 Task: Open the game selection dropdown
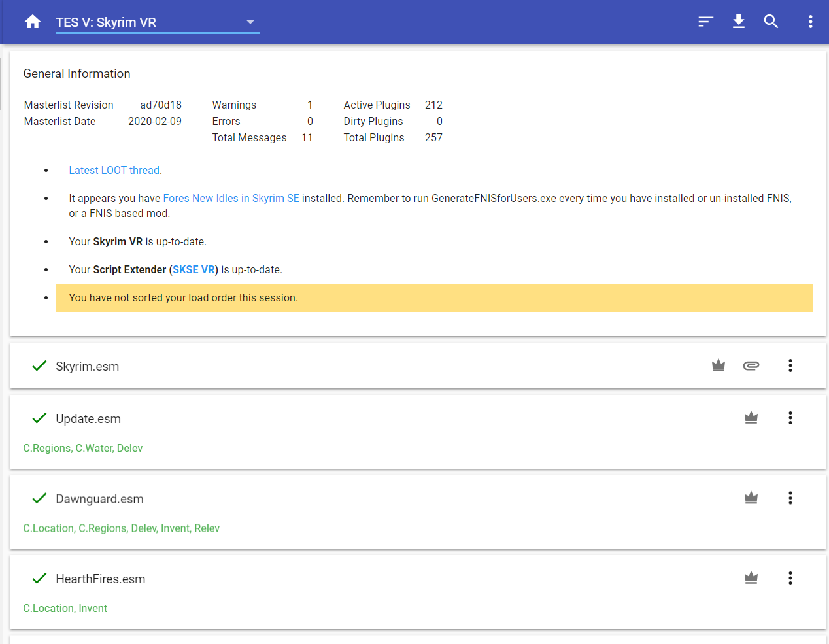158,22
